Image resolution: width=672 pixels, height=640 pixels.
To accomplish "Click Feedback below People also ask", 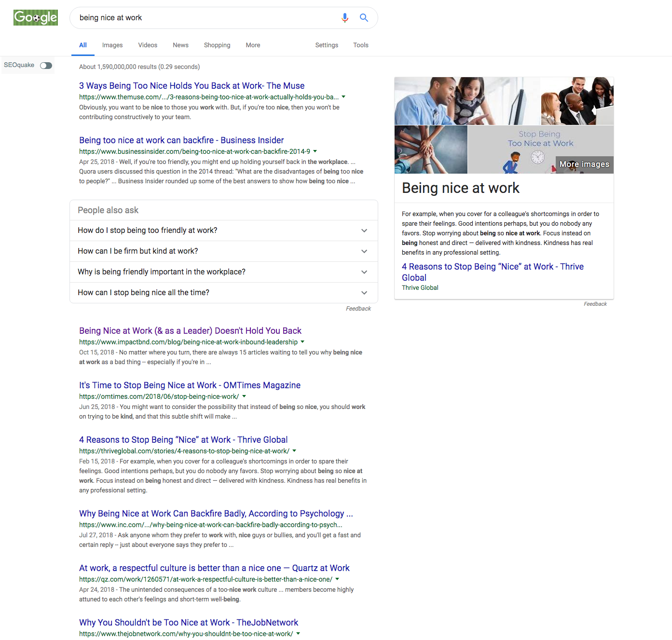I will click(358, 309).
